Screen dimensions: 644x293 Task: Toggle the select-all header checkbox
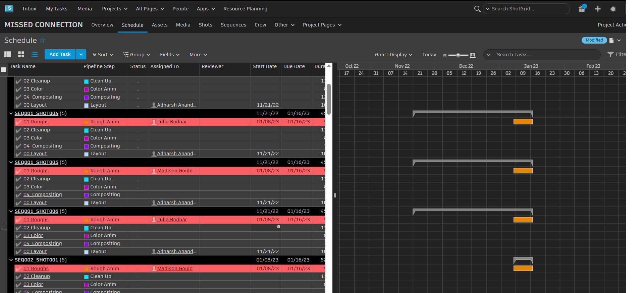click(4, 70)
